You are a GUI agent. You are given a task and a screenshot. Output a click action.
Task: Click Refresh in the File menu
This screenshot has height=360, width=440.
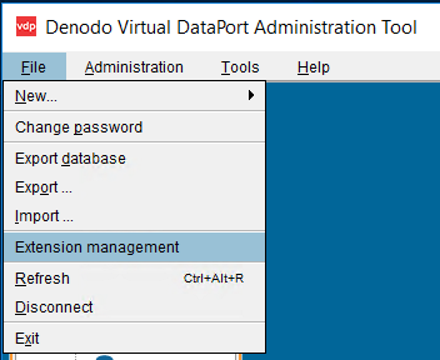point(135,278)
